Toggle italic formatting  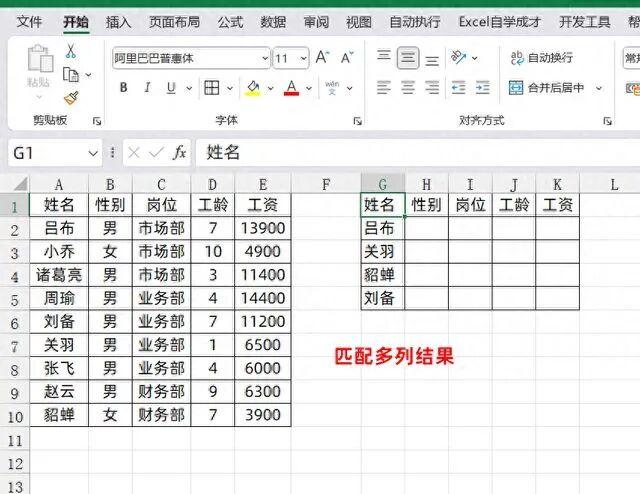point(147,87)
